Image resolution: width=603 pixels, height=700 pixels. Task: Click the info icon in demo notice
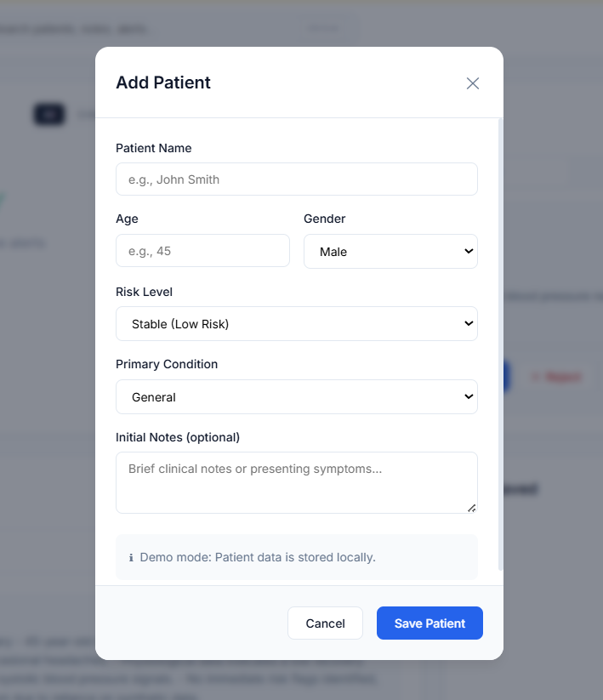click(x=131, y=558)
